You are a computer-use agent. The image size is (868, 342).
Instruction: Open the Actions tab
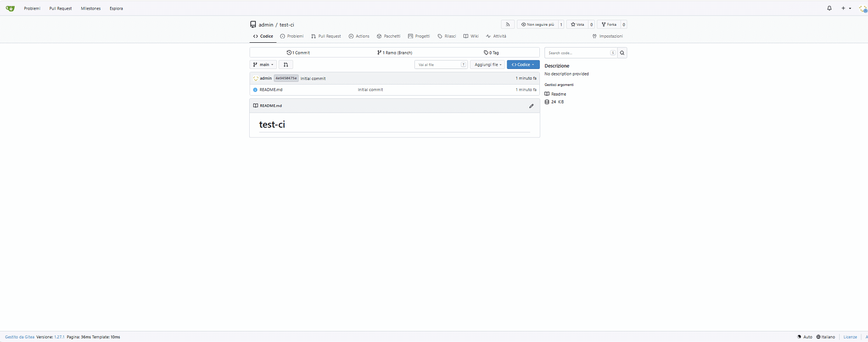tap(359, 36)
